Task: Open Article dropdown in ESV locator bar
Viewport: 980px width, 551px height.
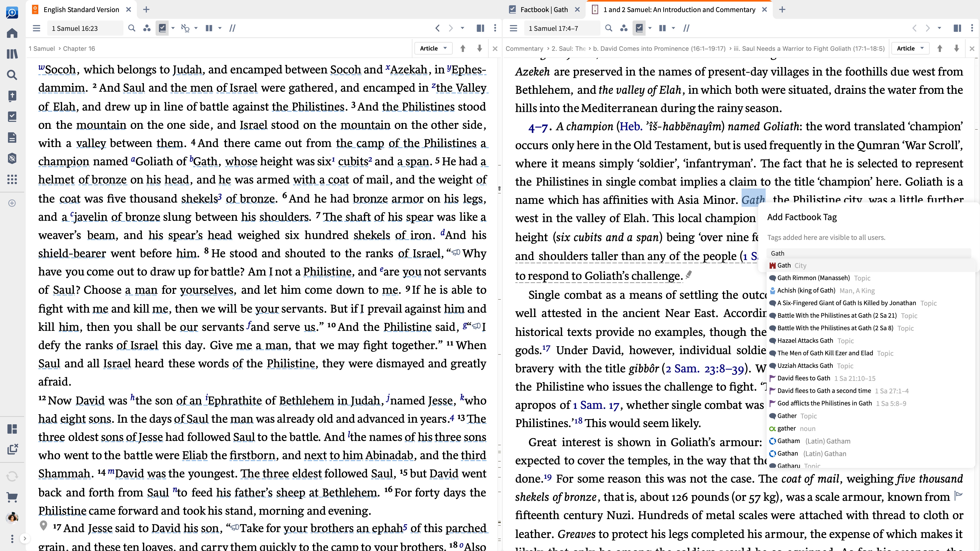Action: 433,48
